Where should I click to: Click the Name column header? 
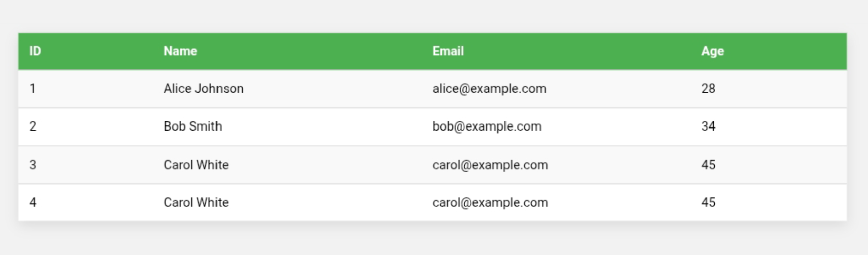click(180, 51)
